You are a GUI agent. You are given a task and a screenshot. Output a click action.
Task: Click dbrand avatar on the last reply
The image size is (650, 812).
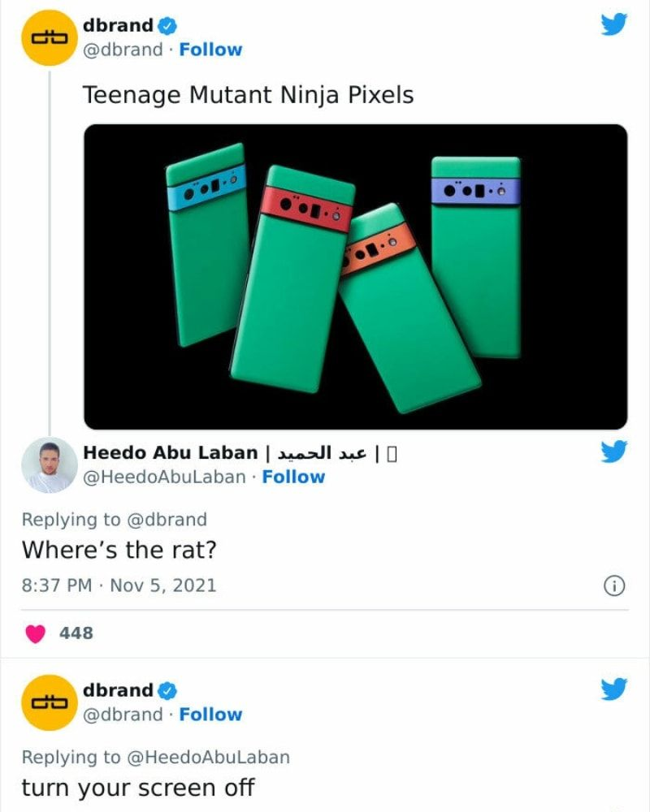(50, 702)
